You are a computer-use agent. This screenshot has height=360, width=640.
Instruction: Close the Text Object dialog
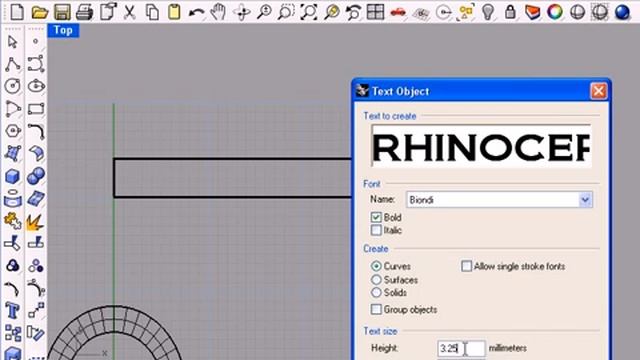[x=598, y=91]
